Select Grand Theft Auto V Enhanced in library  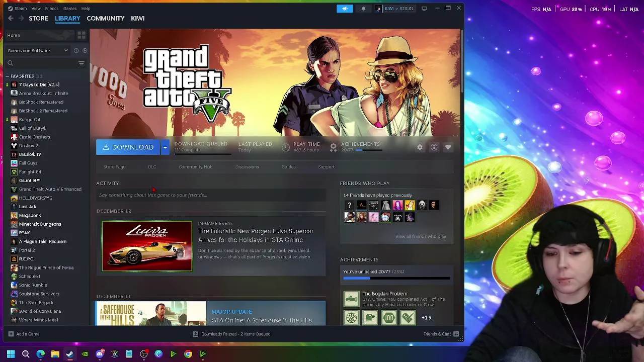(50, 189)
